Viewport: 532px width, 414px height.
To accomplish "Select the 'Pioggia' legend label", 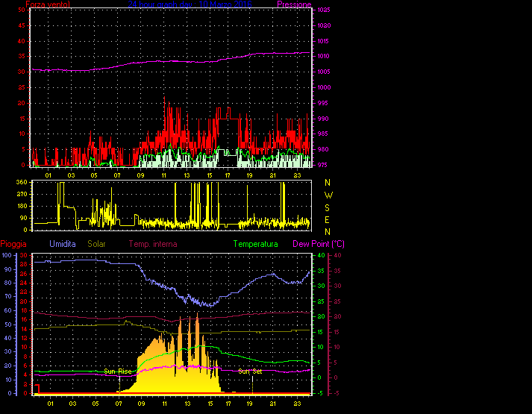I will (13, 244).
